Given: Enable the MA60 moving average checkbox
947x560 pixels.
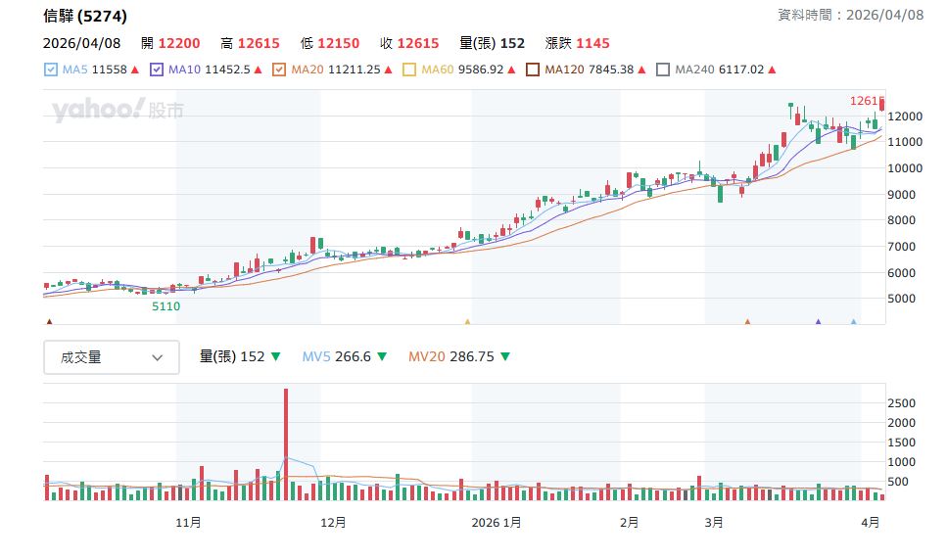Looking at the screenshot, I should (x=409, y=70).
